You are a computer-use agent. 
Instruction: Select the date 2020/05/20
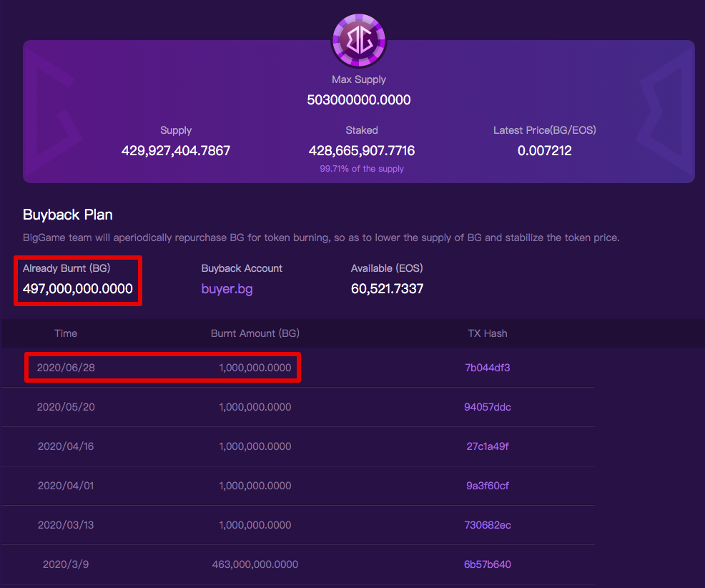[66, 407]
